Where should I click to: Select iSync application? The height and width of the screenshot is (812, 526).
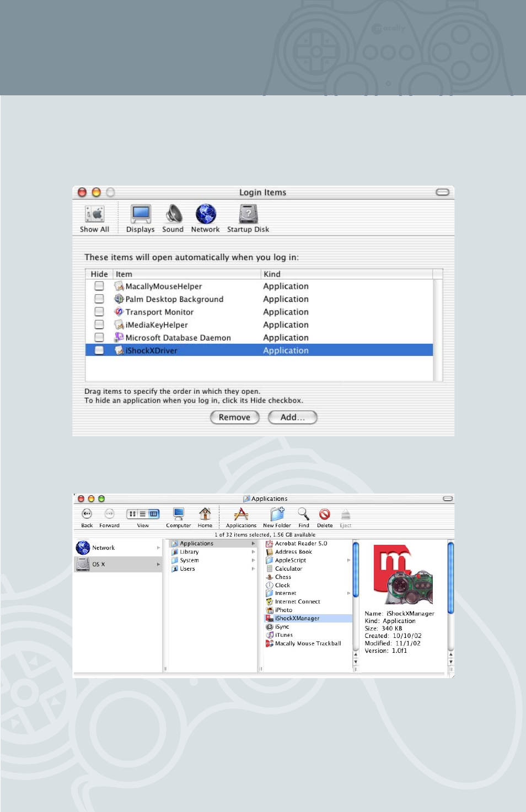tap(282, 627)
